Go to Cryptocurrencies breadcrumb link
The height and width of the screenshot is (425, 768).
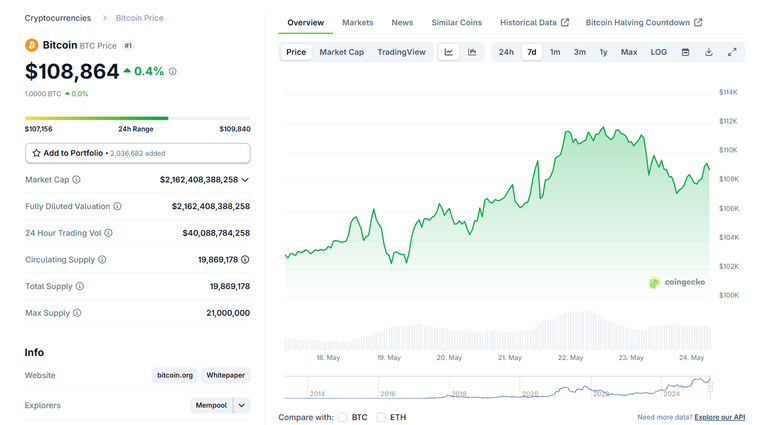(58, 18)
